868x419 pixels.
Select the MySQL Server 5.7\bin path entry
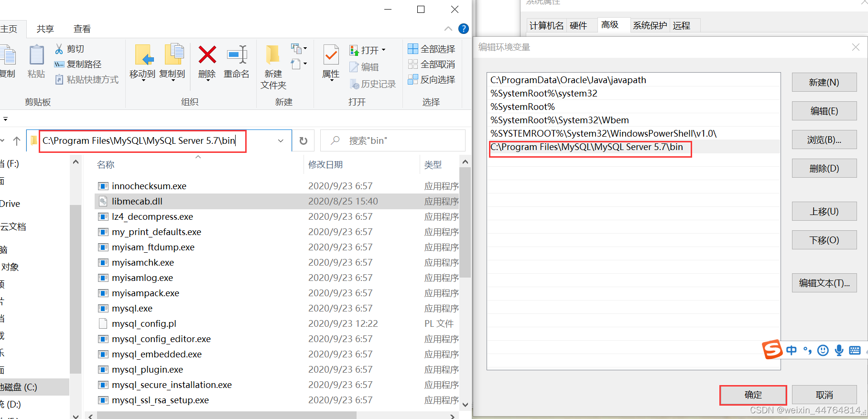[634, 147]
